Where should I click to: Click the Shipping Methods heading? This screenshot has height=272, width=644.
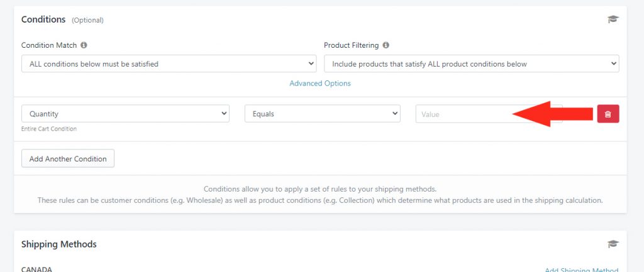pos(59,244)
